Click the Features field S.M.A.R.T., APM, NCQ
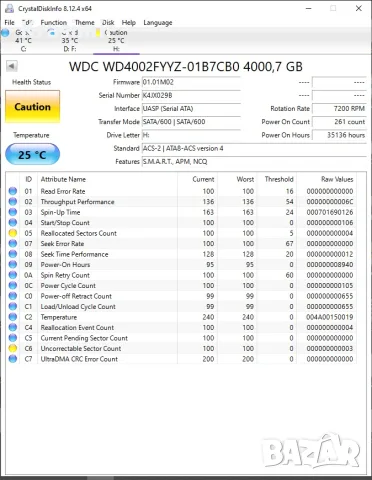The height and width of the screenshot is (480, 372). point(254,162)
